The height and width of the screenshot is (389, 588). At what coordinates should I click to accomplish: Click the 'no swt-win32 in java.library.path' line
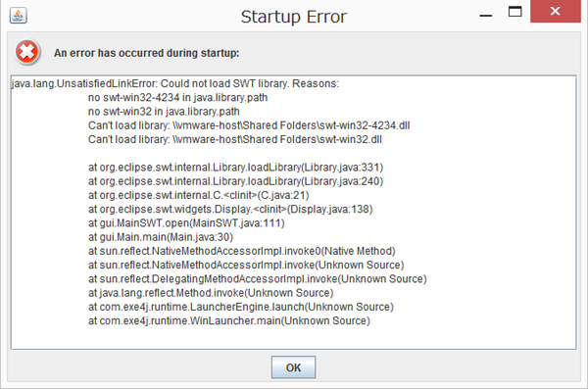tap(164, 112)
